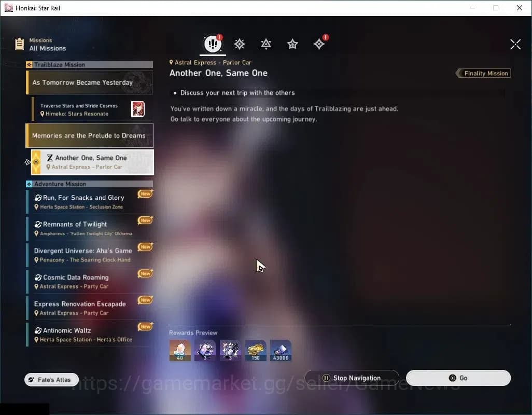This screenshot has width=532, height=415.
Task: Click the Go button
Action: click(458, 378)
